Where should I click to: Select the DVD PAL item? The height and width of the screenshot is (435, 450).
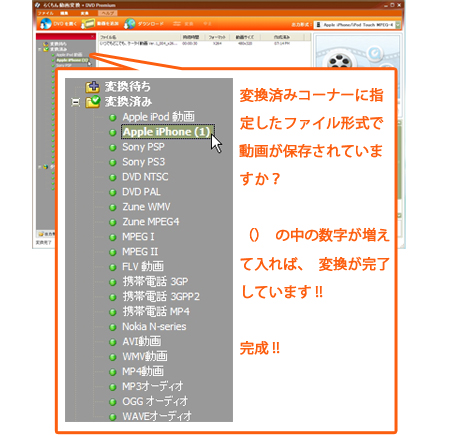pos(141,192)
